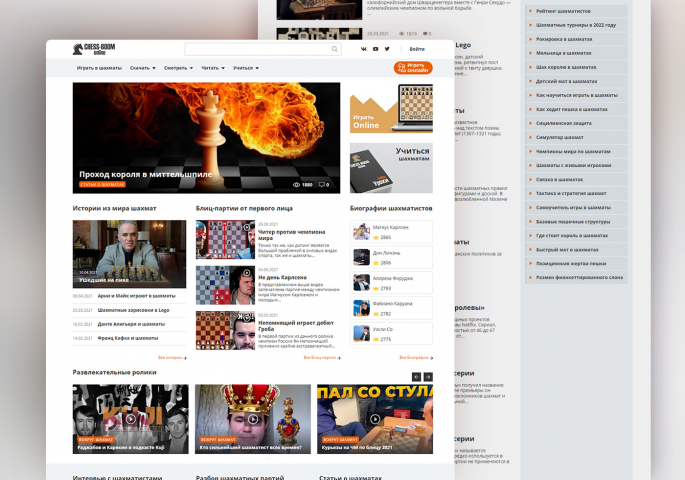Viewport: 685px width, 480px height.
Task: Click the search magnifier icon
Action: pyautogui.click(x=335, y=49)
